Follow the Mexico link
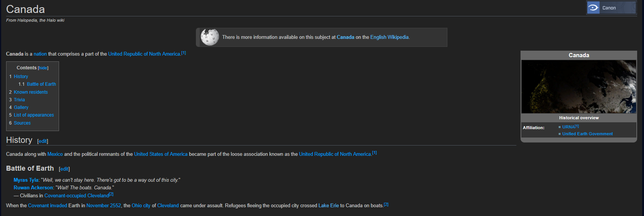 coord(55,154)
